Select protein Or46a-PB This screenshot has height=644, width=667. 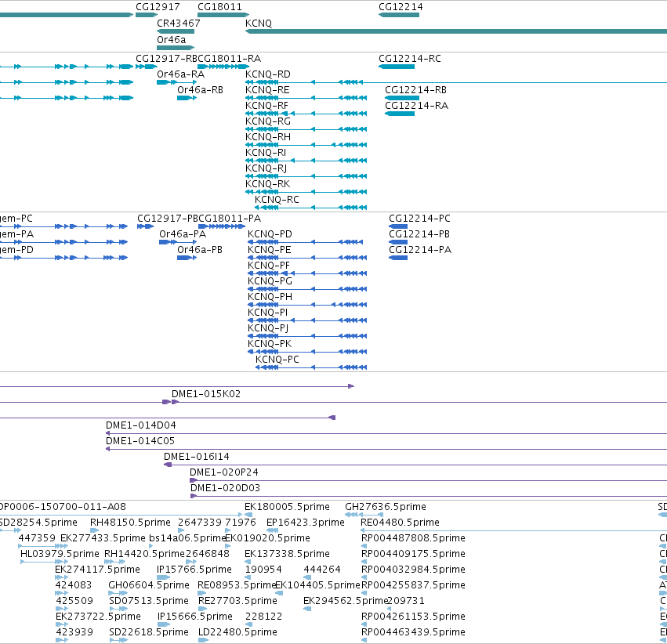[x=200, y=249]
